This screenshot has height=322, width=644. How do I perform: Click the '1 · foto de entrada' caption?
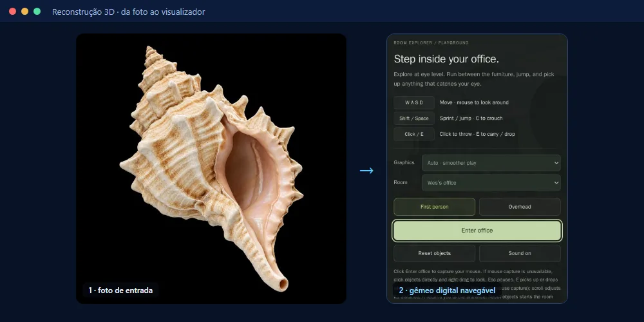(120, 290)
